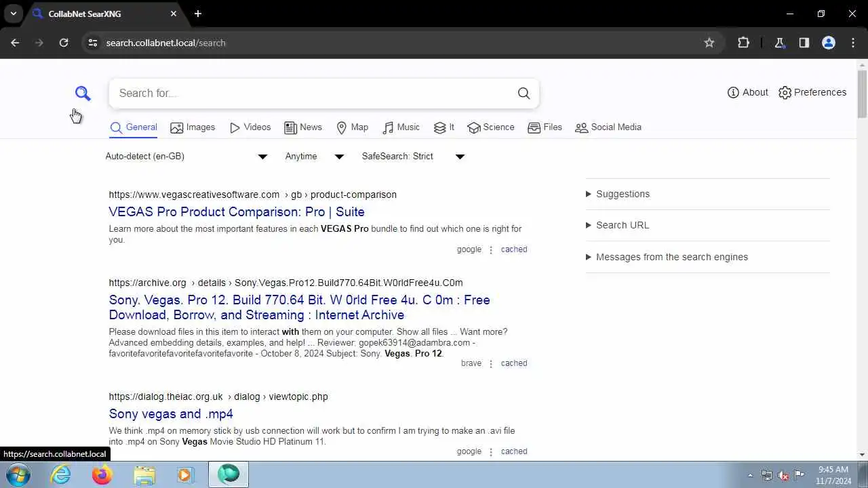This screenshot has height=488, width=868.
Task: Launch Firefox from taskbar
Action: [102, 475]
